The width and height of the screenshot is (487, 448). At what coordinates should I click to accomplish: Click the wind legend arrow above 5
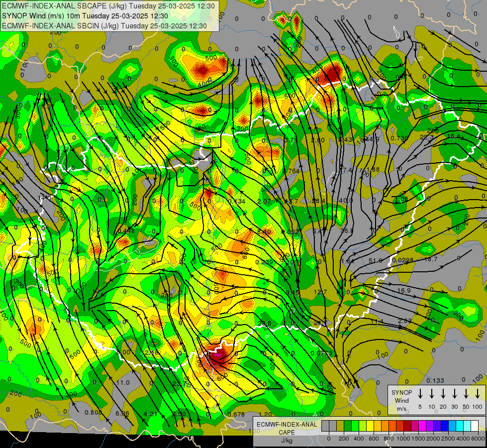(420, 394)
